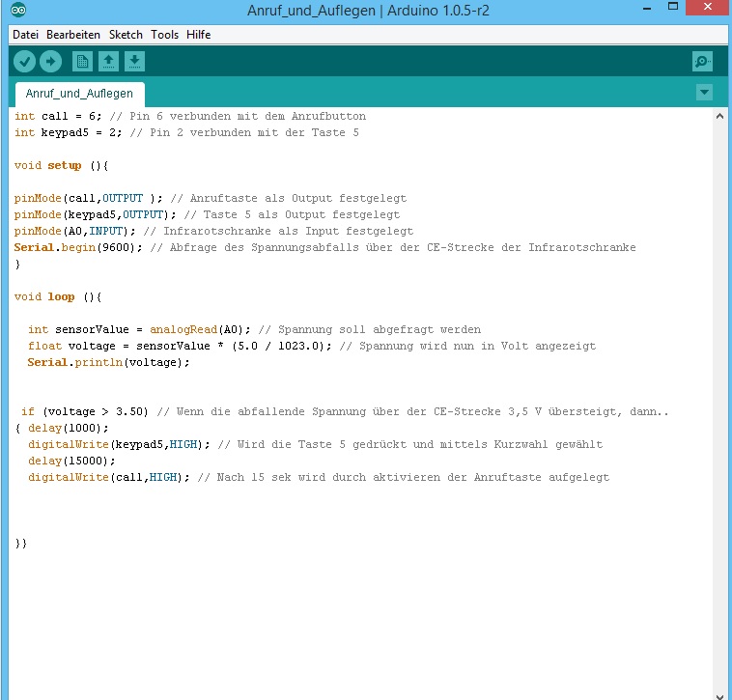Viewport: 732px width, 700px height.
Task: Click 'pinMode(call,OUTPUT );' line
Action: click(211, 198)
